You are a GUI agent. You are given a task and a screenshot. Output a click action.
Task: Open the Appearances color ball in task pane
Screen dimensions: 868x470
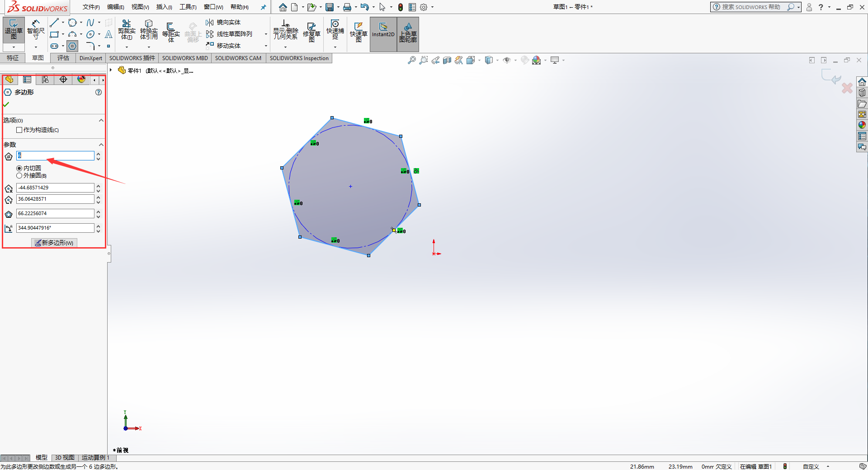coord(862,125)
